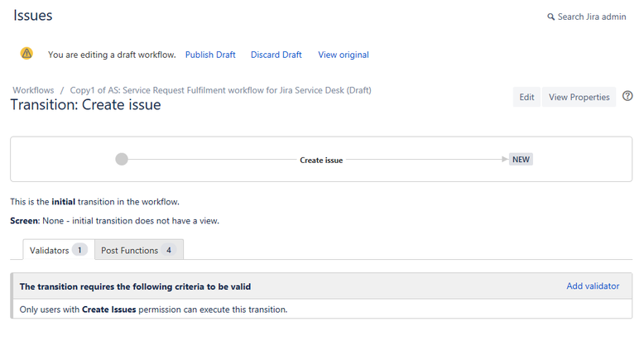Click the gray initial state circle

pyautogui.click(x=122, y=159)
